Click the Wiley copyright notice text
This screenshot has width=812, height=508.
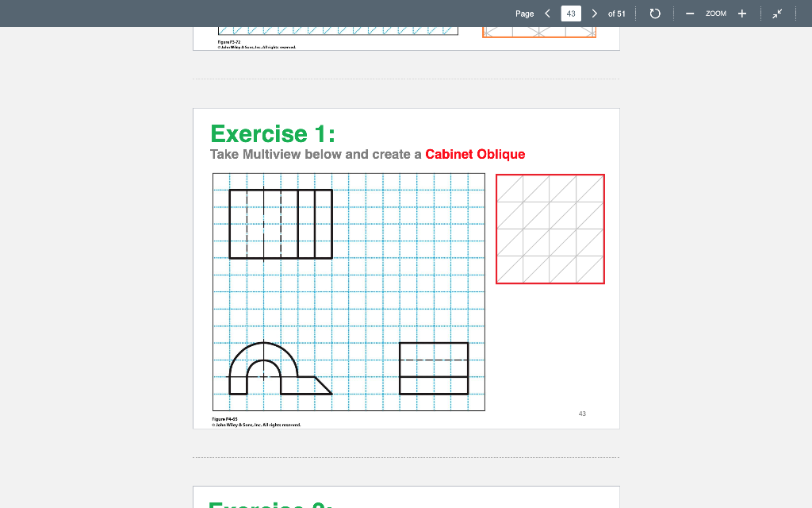pos(255,425)
